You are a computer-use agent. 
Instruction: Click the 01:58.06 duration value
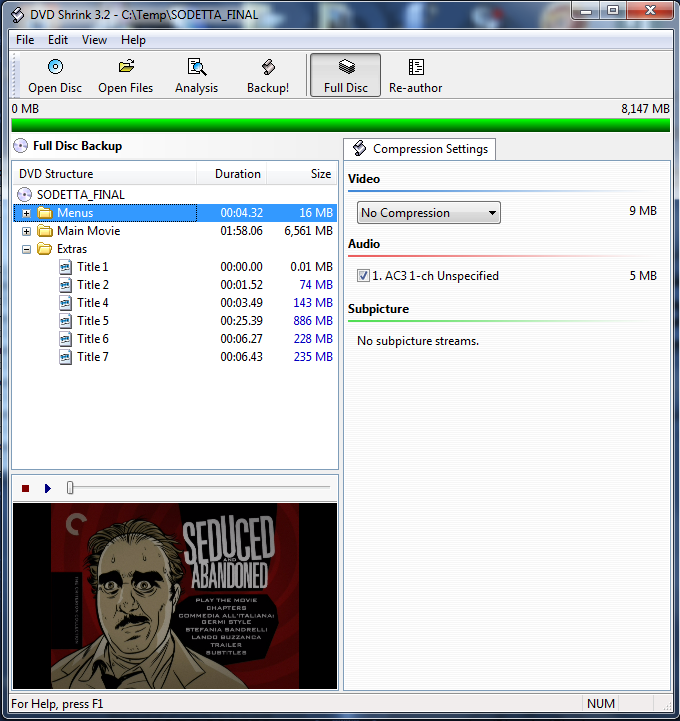point(241,231)
